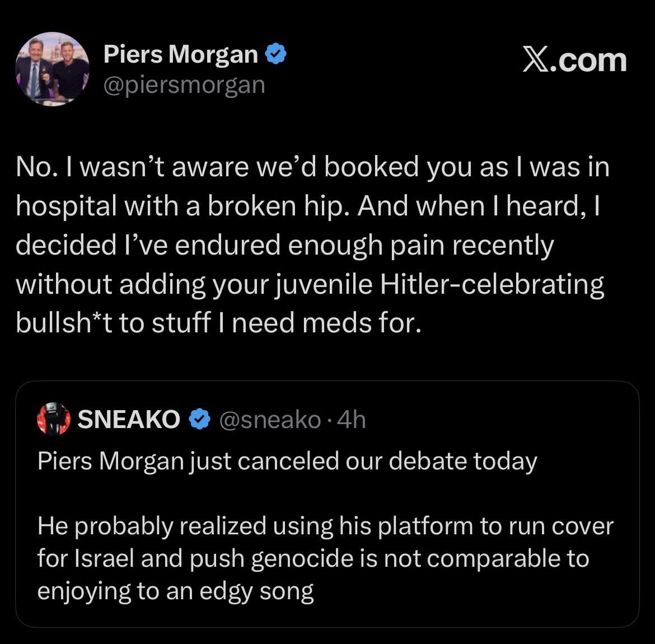Click the SNEAKO display name
The width and height of the screenshot is (655, 644).
click(x=129, y=419)
